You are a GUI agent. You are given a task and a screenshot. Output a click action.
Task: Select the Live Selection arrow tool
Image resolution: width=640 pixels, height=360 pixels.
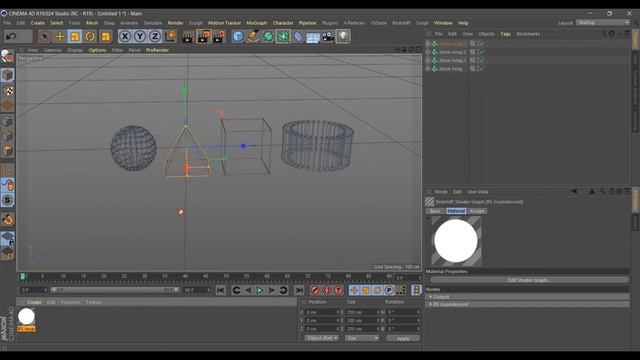(44, 37)
